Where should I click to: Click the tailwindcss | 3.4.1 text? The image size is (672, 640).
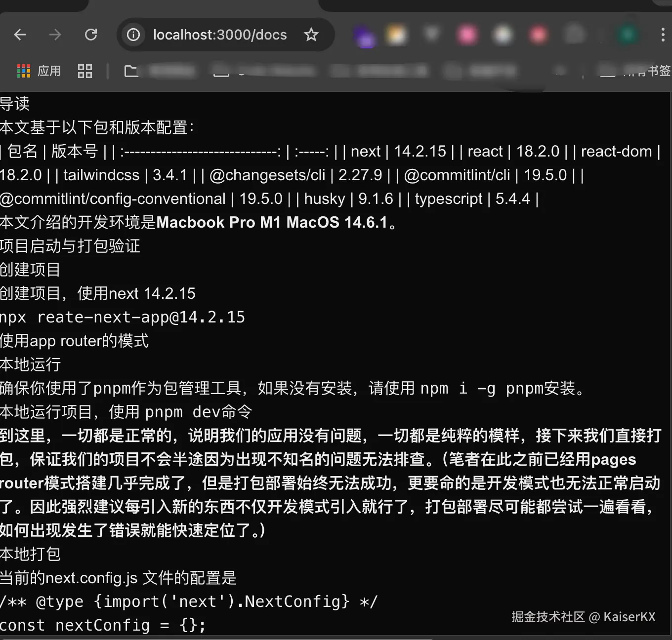(x=126, y=175)
